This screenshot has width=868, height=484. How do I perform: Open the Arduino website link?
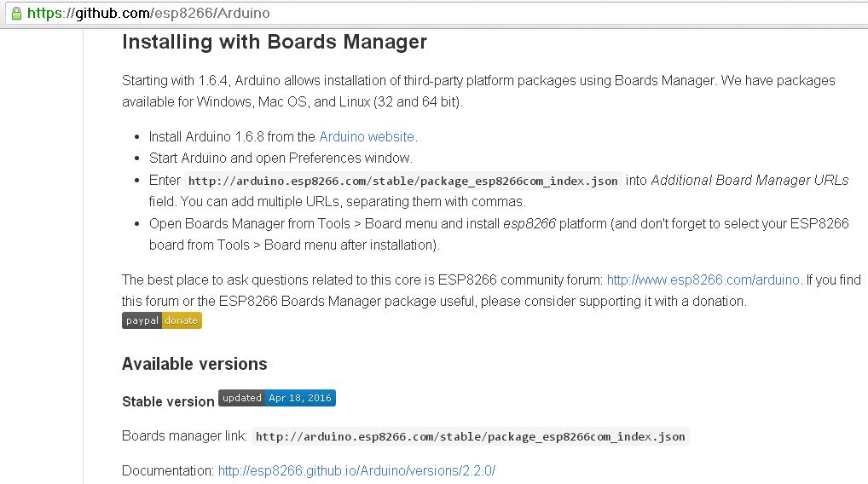367,136
